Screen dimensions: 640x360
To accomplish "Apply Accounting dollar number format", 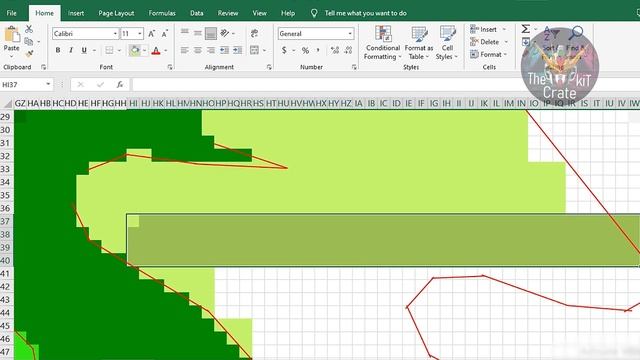I will (x=284, y=50).
